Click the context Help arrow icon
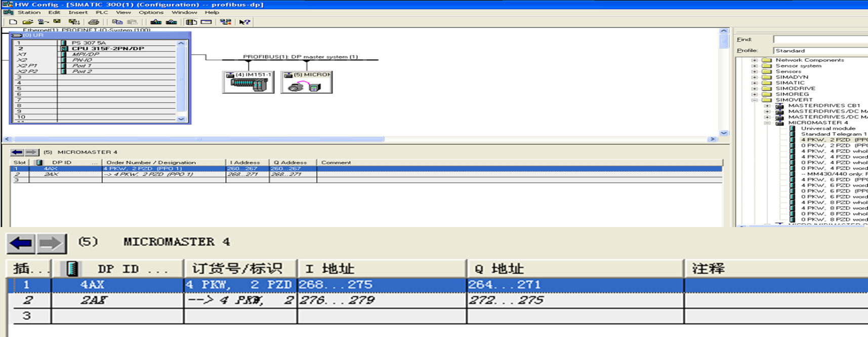Screen dimensions: 868x337 click(x=244, y=22)
